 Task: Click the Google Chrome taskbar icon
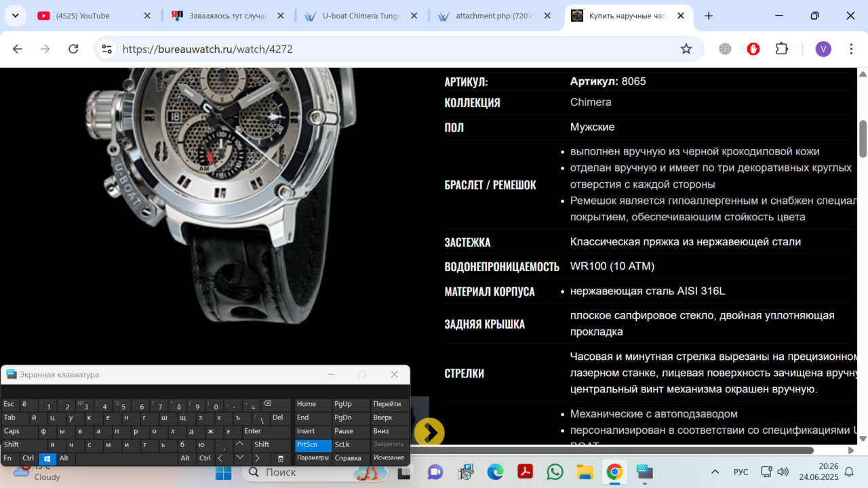click(614, 472)
